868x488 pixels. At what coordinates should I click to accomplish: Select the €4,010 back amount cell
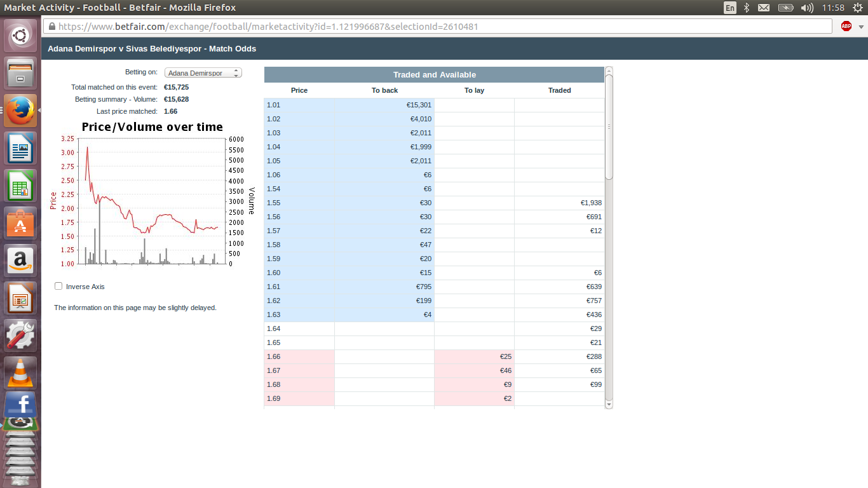384,119
